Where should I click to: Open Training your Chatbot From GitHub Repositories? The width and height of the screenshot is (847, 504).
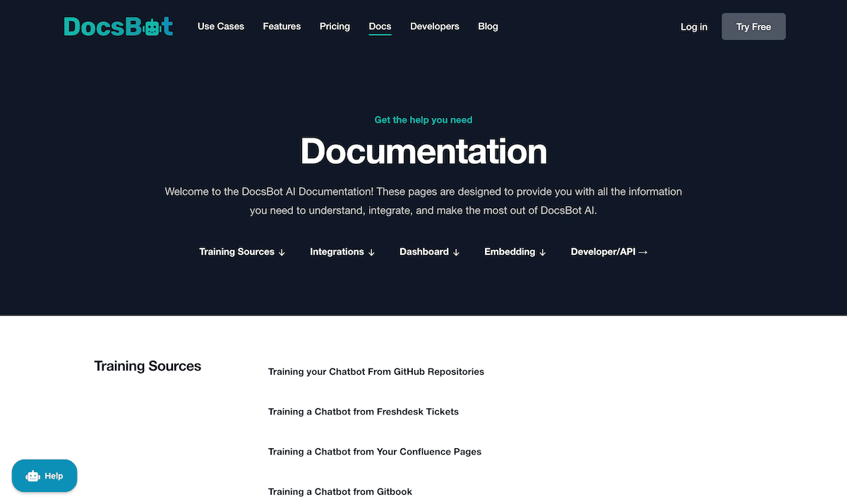pyautogui.click(x=376, y=371)
